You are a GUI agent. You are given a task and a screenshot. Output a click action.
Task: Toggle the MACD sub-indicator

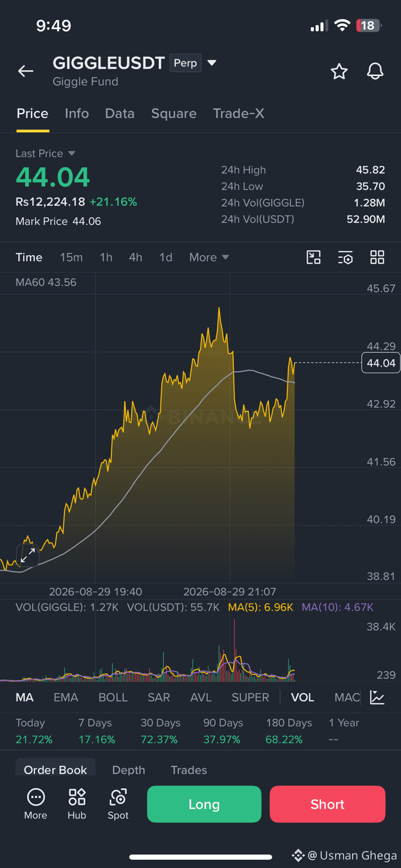(x=347, y=697)
